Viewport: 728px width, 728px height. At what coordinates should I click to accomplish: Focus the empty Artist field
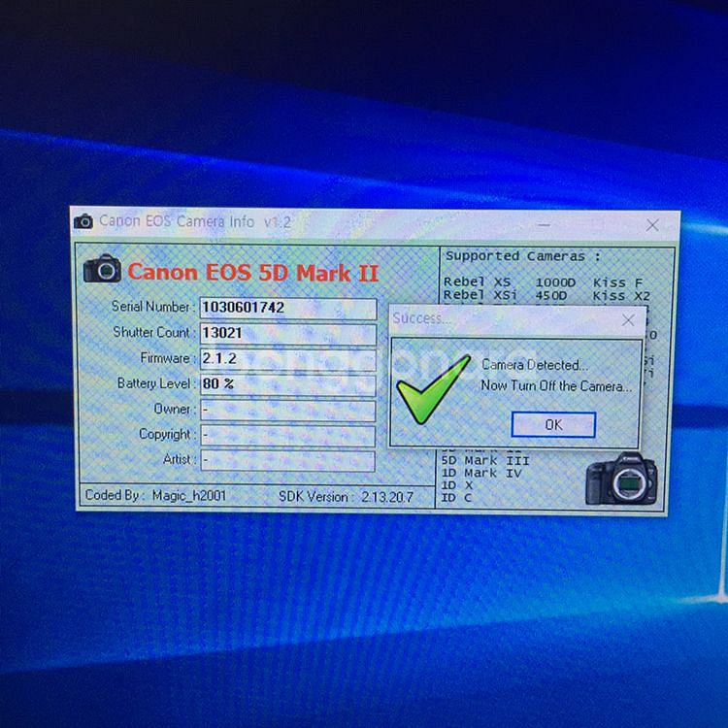tap(287, 460)
